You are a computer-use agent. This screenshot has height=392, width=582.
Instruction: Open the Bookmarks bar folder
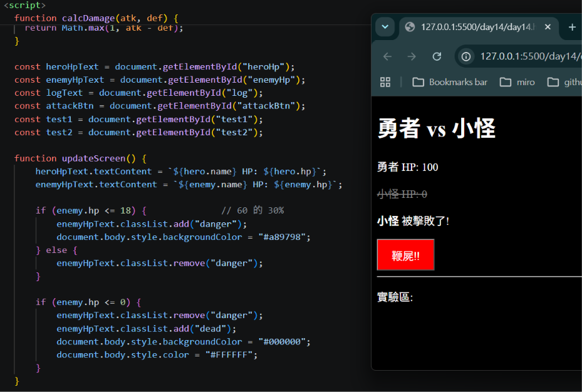click(x=450, y=82)
